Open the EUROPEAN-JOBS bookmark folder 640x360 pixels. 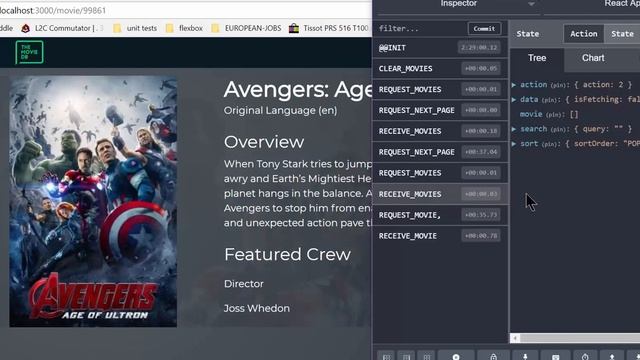(x=246, y=28)
